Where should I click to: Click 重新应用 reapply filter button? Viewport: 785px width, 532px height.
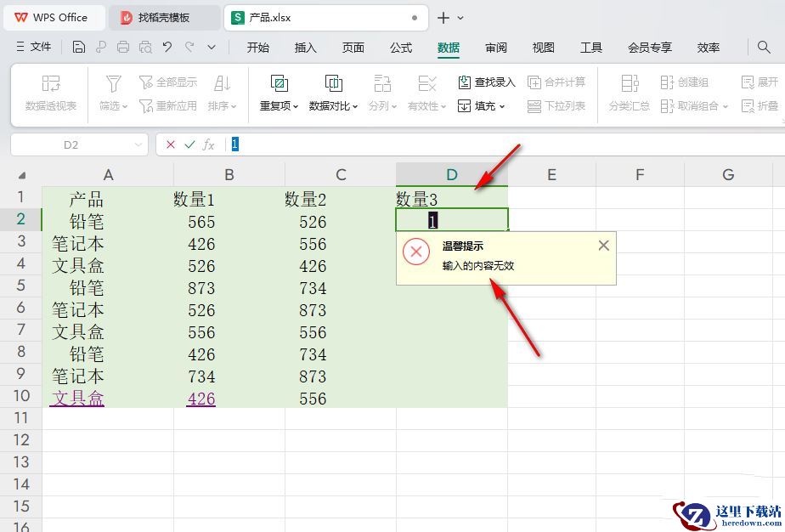coord(168,105)
